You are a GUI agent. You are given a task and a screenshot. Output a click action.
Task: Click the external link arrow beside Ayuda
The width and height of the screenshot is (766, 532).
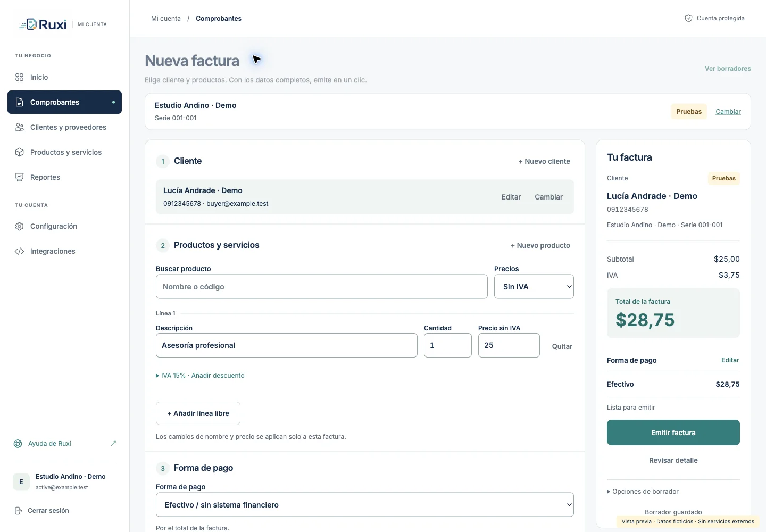click(x=113, y=443)
